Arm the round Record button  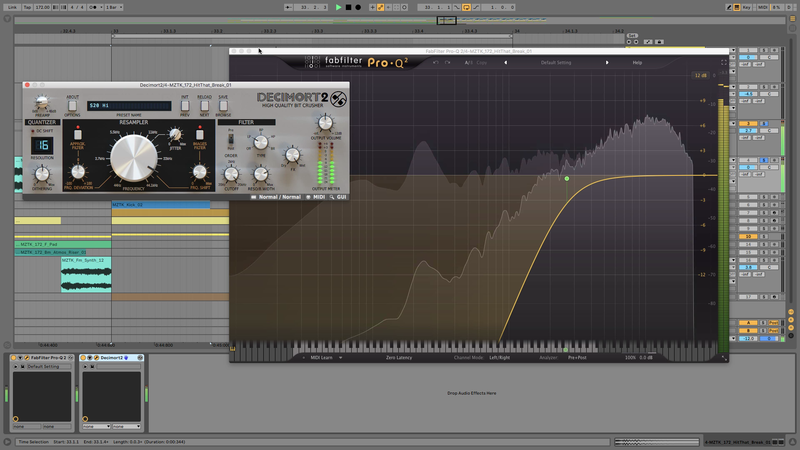(358, 7)
